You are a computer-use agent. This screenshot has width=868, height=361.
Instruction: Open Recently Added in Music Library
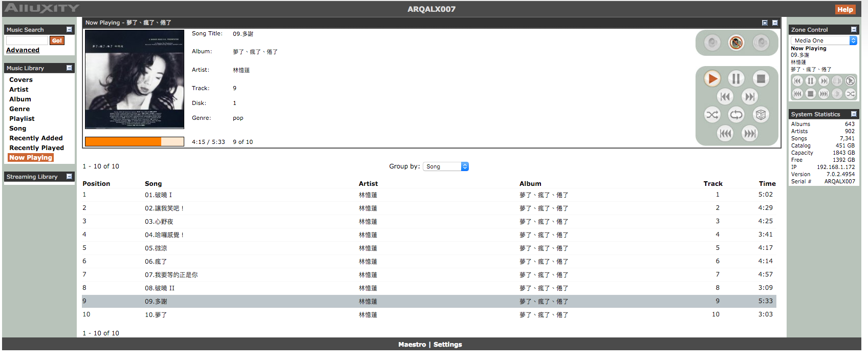pos(36,138)
